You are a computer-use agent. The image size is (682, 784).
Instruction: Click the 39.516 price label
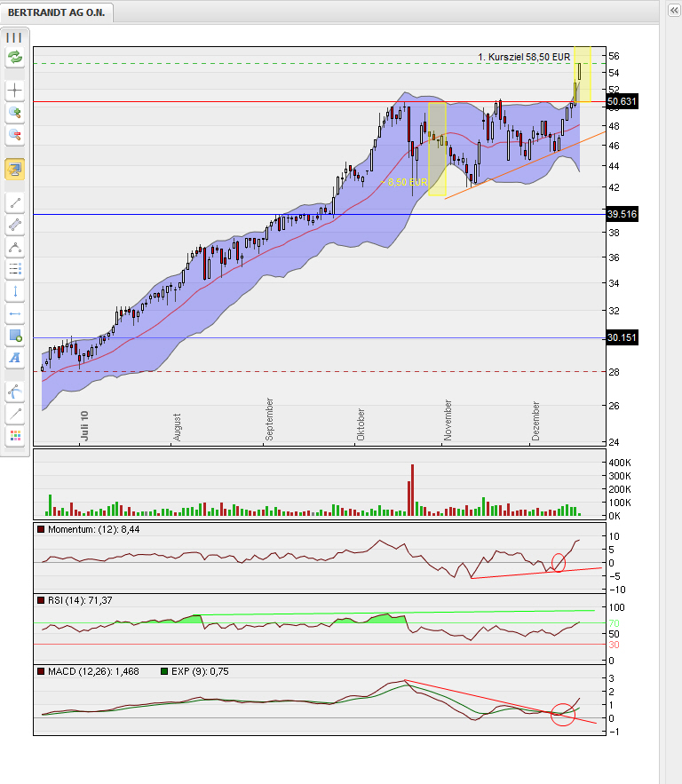[622, 214]
